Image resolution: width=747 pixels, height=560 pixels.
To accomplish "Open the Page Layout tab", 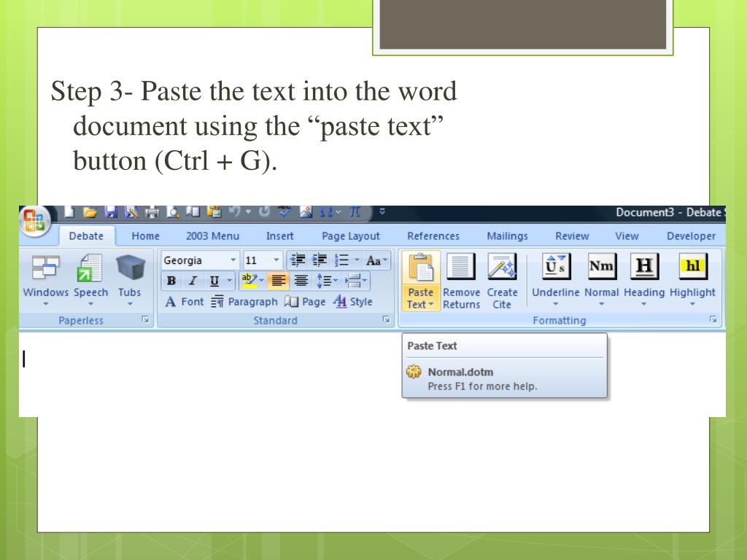I will pyautogui.click(x=351, y=236).
